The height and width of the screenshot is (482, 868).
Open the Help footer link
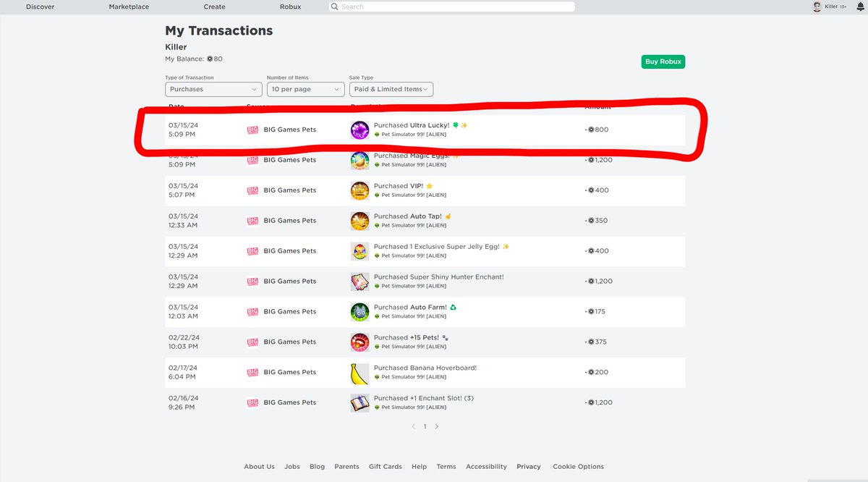pos(419,467)
